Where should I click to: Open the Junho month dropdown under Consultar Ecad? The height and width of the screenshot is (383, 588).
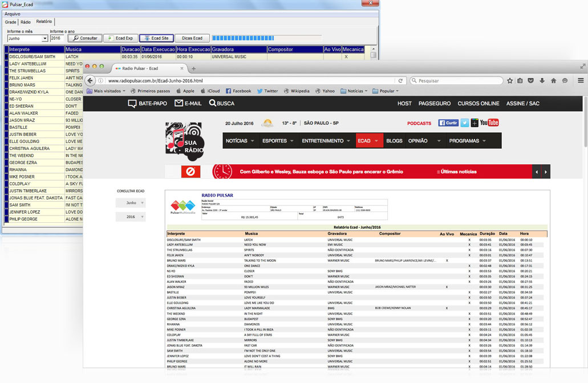click(131, 203)
